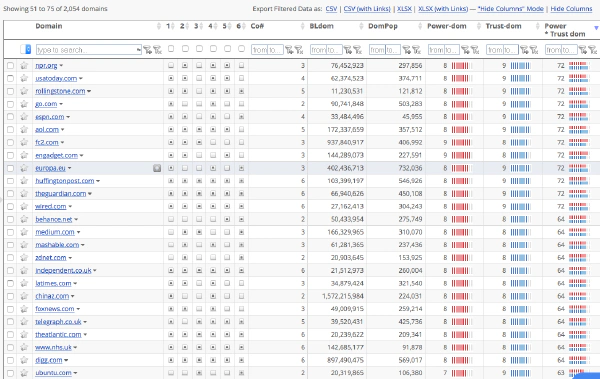Viewport: 600px width, 379px height.
Task: Tick the chinaz.com row checkbox
Action: click(10, 296)
